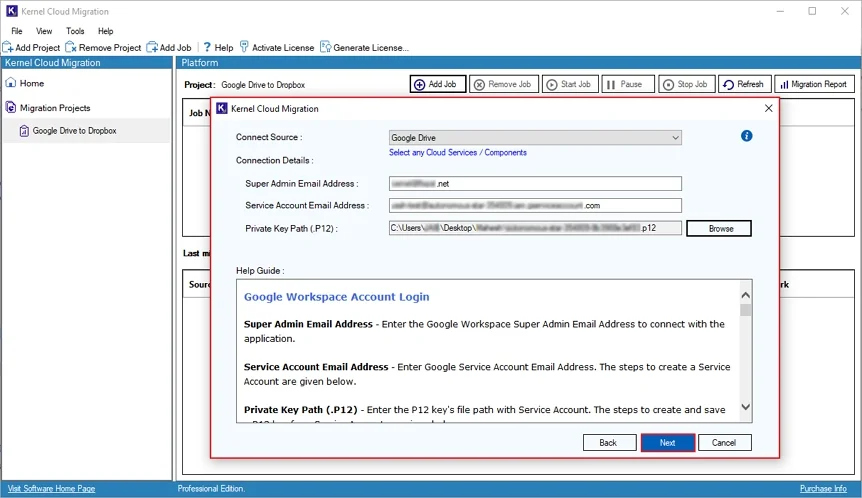Close the Kernel Cloud Migration dialog
This screenshot has width=862, height=498.
[x=769, y=108]
